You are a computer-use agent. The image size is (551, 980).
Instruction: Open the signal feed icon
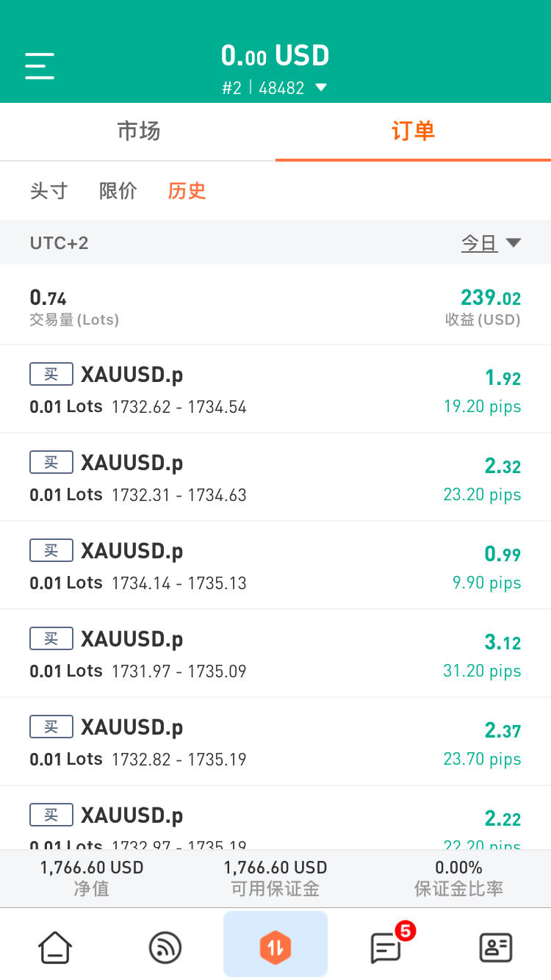[x=165, y=947]
